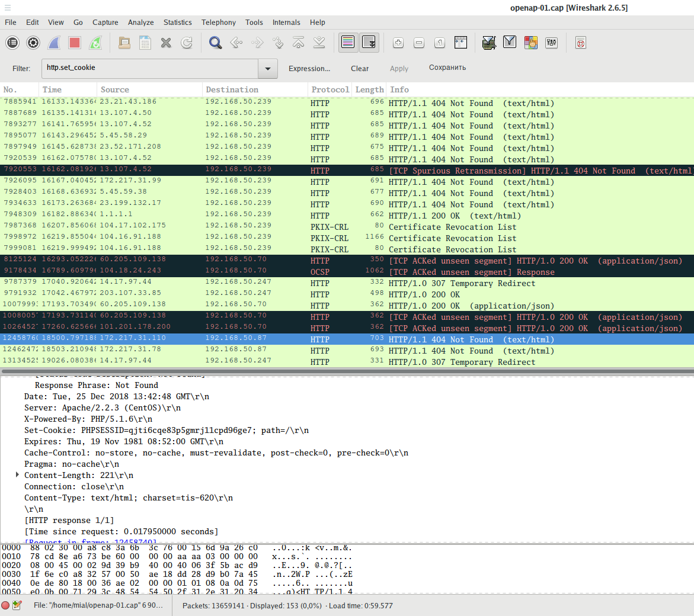Screen dimensions: 694x616
Task: Click inside the display filter input field
Action: pyautogui.click(x=148, y=68)
